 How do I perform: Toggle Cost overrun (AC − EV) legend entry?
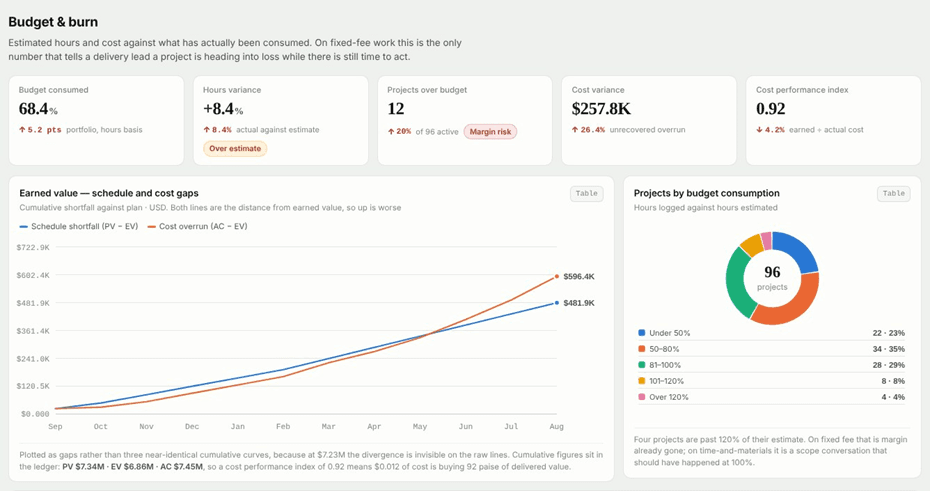198,227
